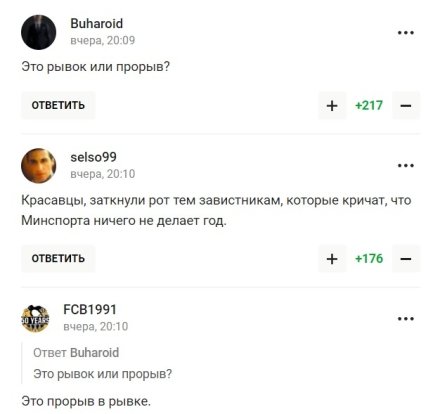428x414 pixels.
Task: Click the quoted text 'Это рывок или прорыв?' in the reply
Action: click(103, 374)
